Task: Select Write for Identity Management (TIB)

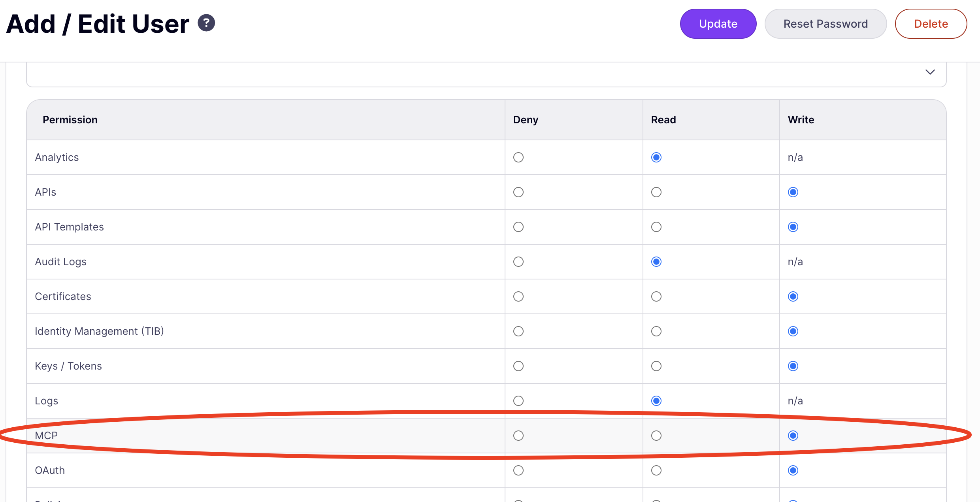Action: pyautogui.click(x=793, y=331)
